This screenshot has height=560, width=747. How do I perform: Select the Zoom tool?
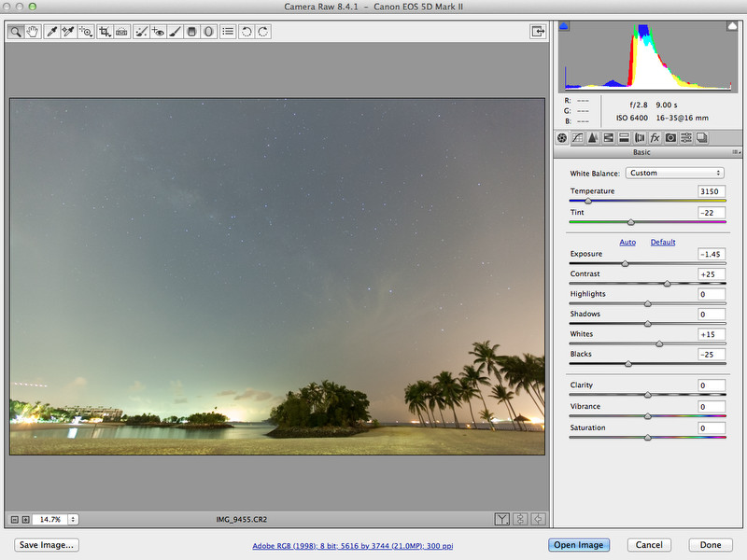16,32
